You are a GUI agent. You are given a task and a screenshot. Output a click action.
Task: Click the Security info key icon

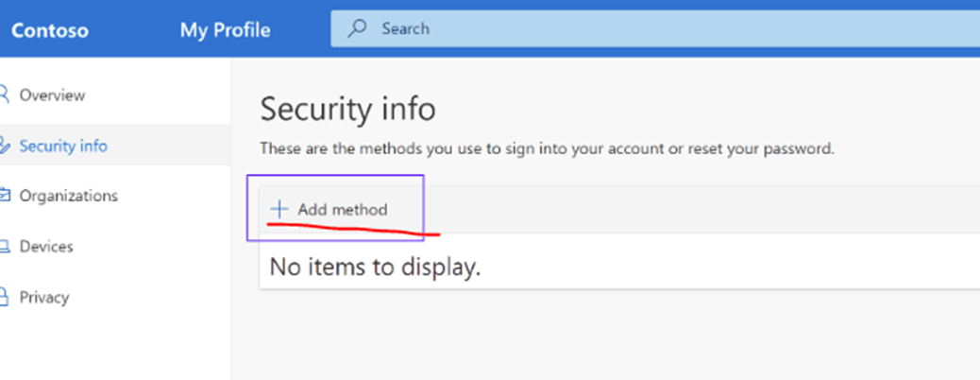(4, 146)
